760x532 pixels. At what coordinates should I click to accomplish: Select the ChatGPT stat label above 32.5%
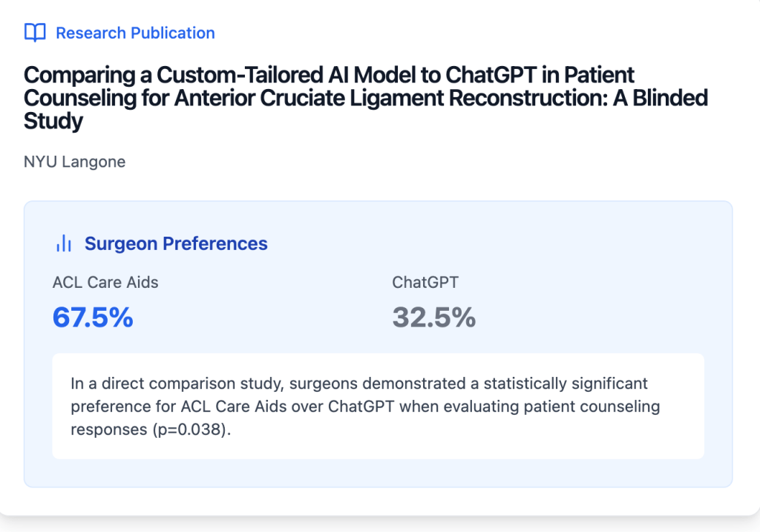(x=427, y=282)
